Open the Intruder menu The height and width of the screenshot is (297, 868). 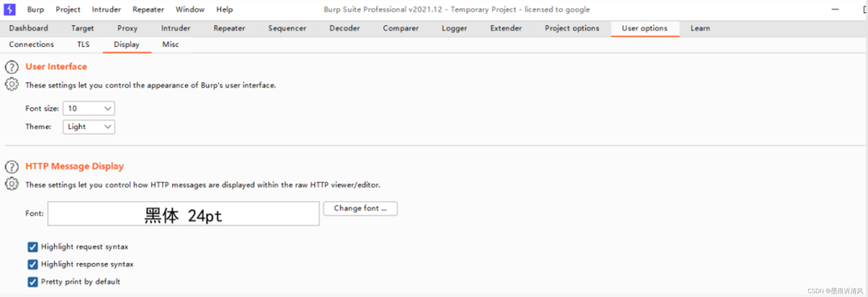(x=106, y=9)
